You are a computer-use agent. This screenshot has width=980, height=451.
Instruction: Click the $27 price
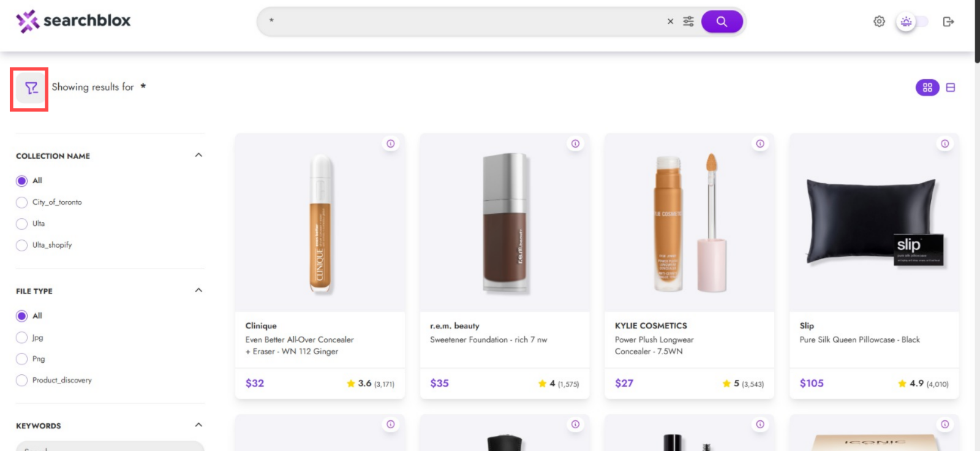[624, 383]
